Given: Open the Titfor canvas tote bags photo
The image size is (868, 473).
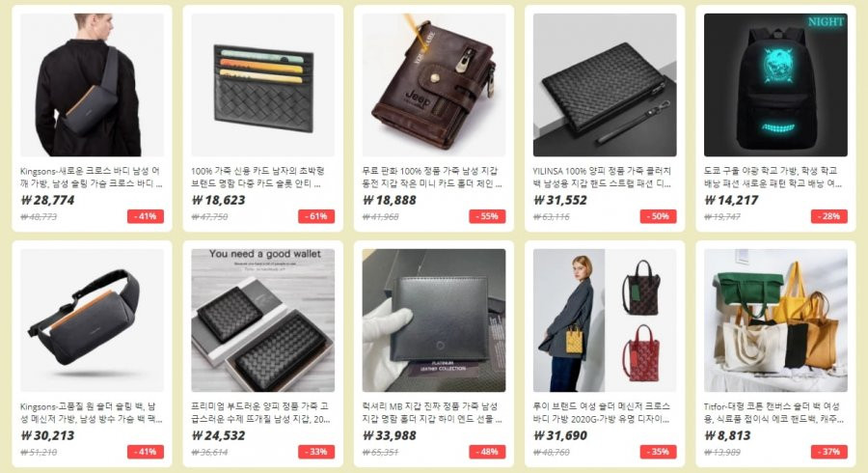Looking at the screenshot, I should (775, 320).
